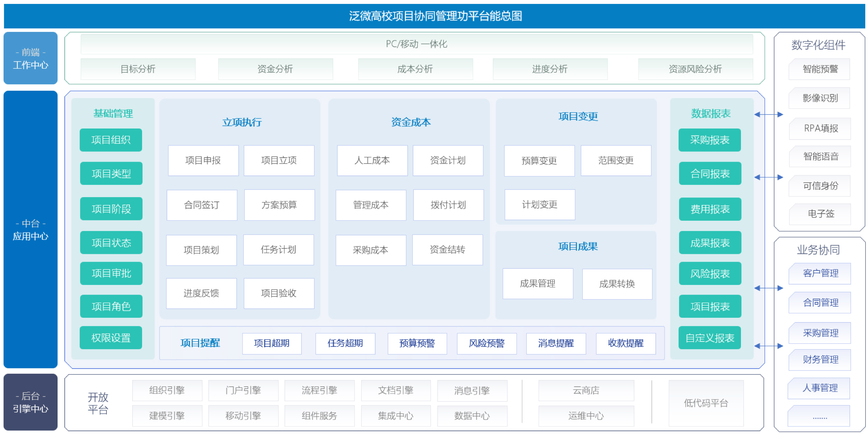Screen dimensions: 868x434
Task: Click the 后台引擎中心 sidebar block
Action: click(x=30, y=402)
